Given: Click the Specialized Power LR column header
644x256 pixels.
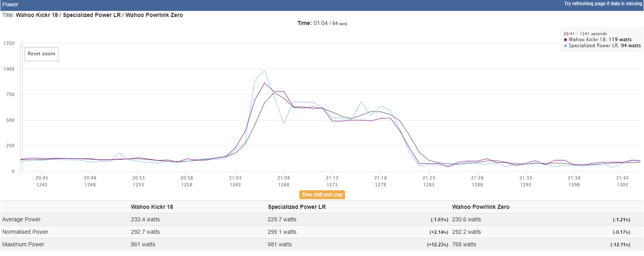Looking at the screenshot, I should 296,207.
